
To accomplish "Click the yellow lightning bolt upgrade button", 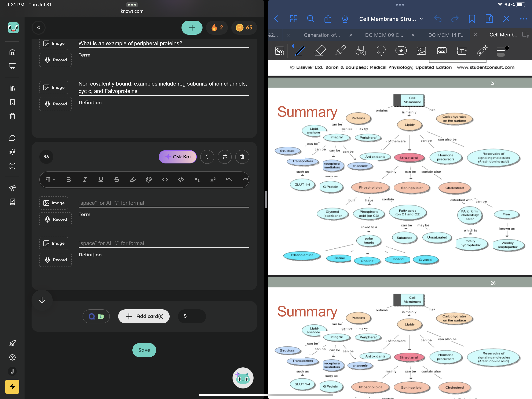I will click(x=12, y=387).
